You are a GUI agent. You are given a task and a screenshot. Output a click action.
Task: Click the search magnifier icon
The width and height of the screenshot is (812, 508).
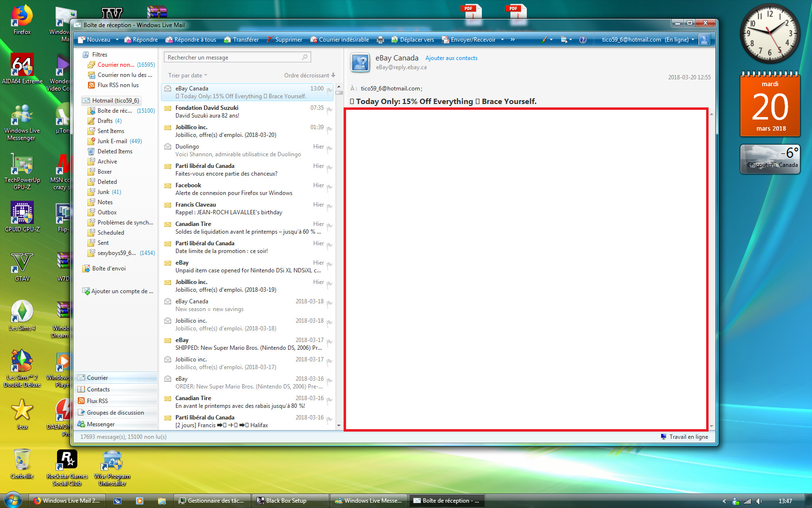pos(305,57)
